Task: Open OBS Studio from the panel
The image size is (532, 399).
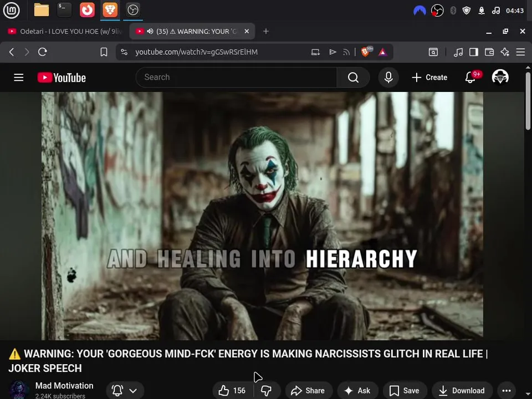Action: [132, 10]
